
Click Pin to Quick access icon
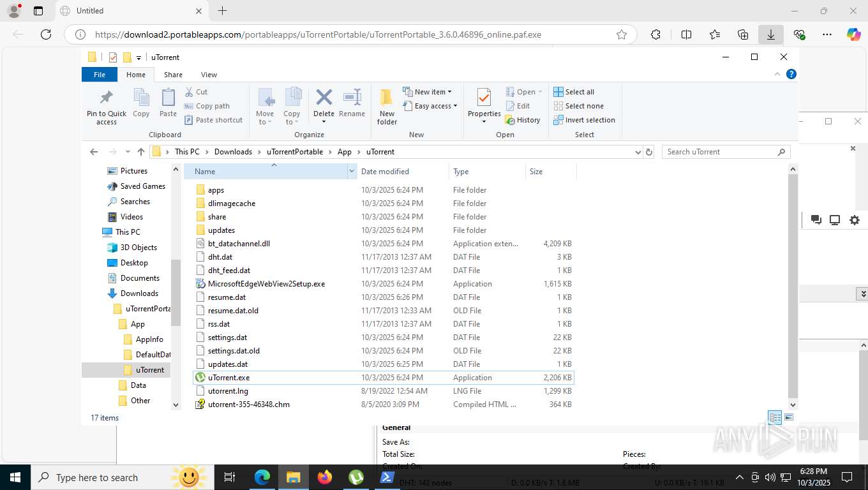(x=107, y=107)
